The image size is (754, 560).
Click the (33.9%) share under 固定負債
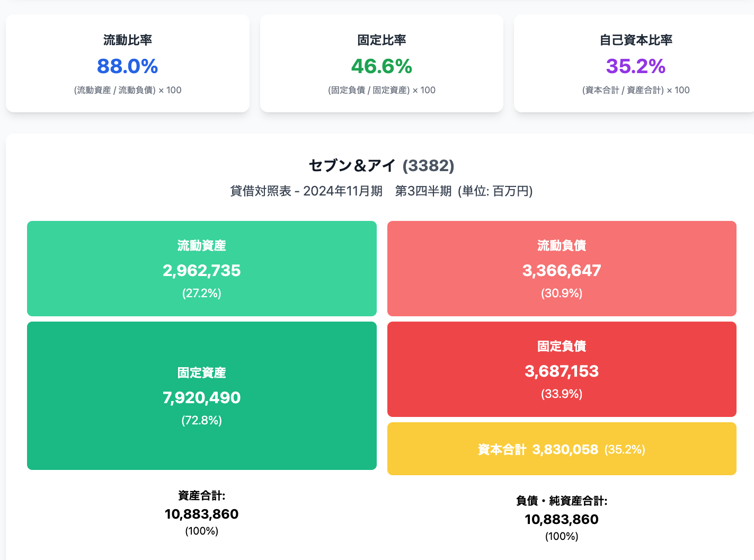pos(562,394)
